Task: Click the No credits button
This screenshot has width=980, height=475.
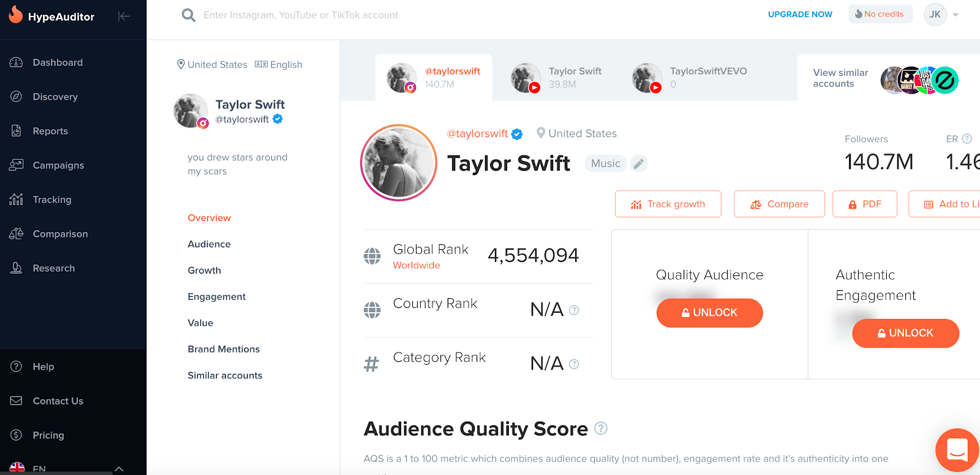Action: [x=880, y=14]
